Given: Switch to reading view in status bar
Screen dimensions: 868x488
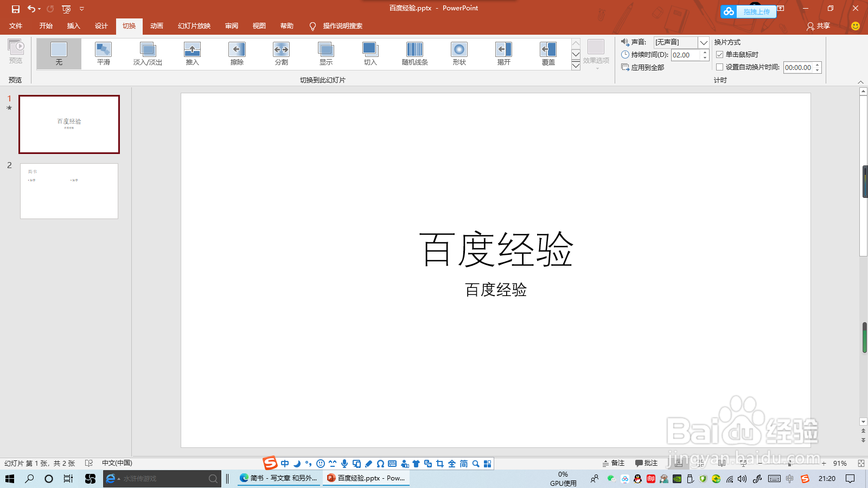Looking at the screenshot, I should tap(722, 463).
